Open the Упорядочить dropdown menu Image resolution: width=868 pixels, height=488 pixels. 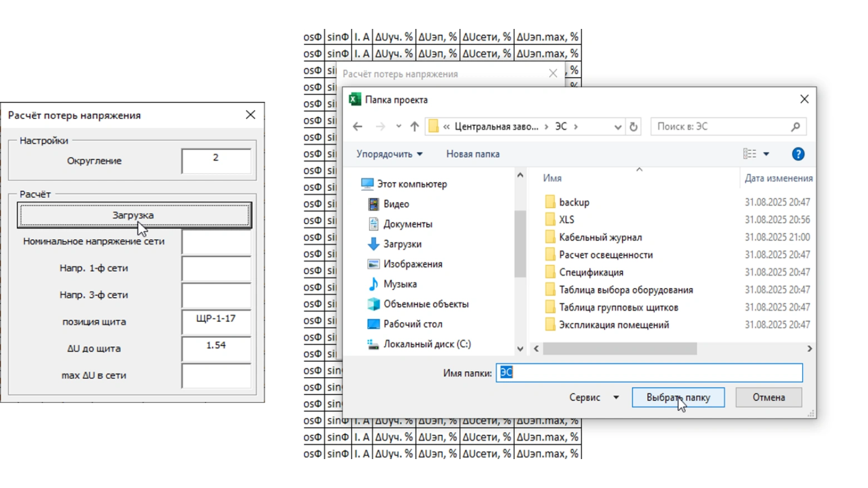point(389,154)
